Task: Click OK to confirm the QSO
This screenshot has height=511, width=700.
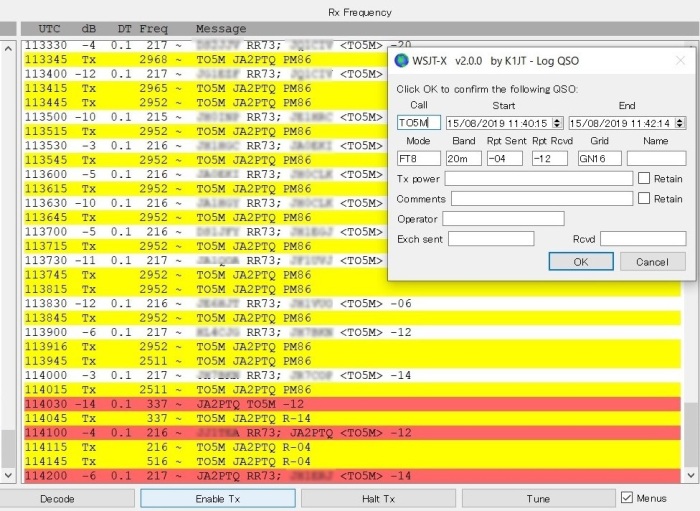Action: [x=581, y=262]
